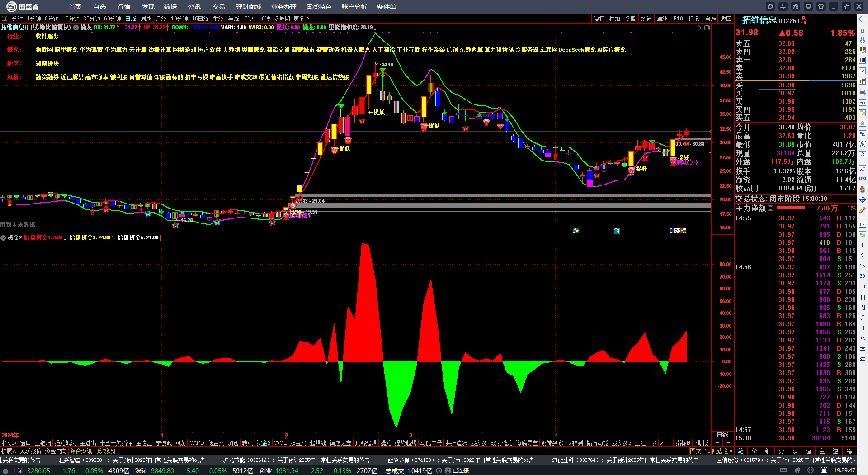Click the keyboard icon in status bar
This screenshot has width=868, height=475.
coord(783,470)
